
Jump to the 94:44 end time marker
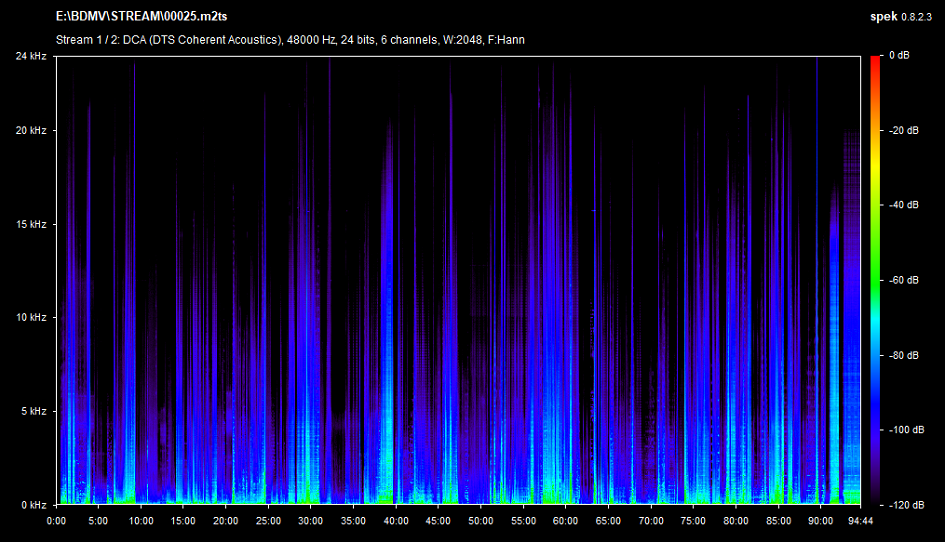(x=860, y=520)
